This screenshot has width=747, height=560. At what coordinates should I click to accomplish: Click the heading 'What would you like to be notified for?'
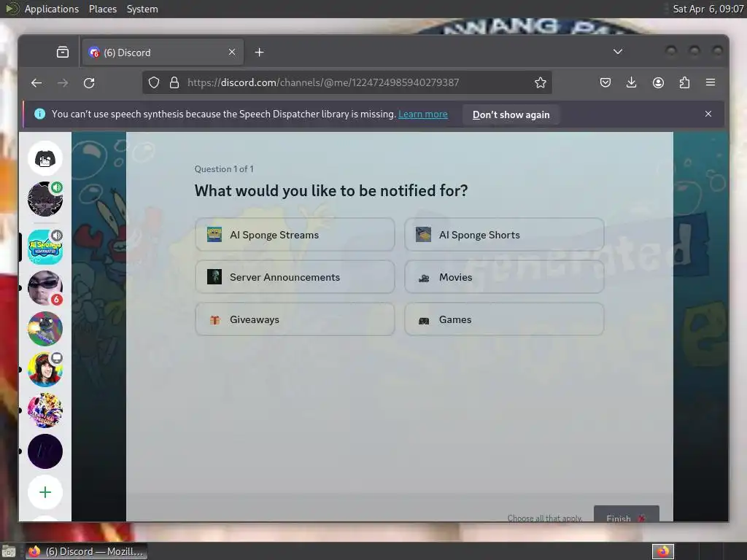pos(331,190)
